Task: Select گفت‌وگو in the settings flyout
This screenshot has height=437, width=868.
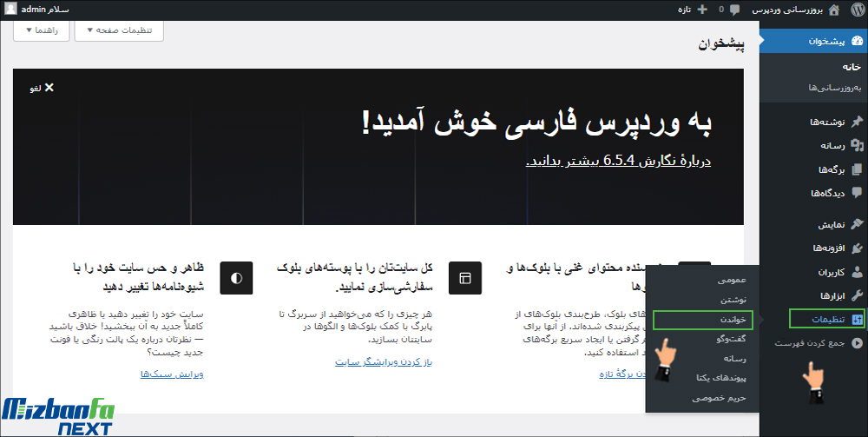Action: pos(731,339)
